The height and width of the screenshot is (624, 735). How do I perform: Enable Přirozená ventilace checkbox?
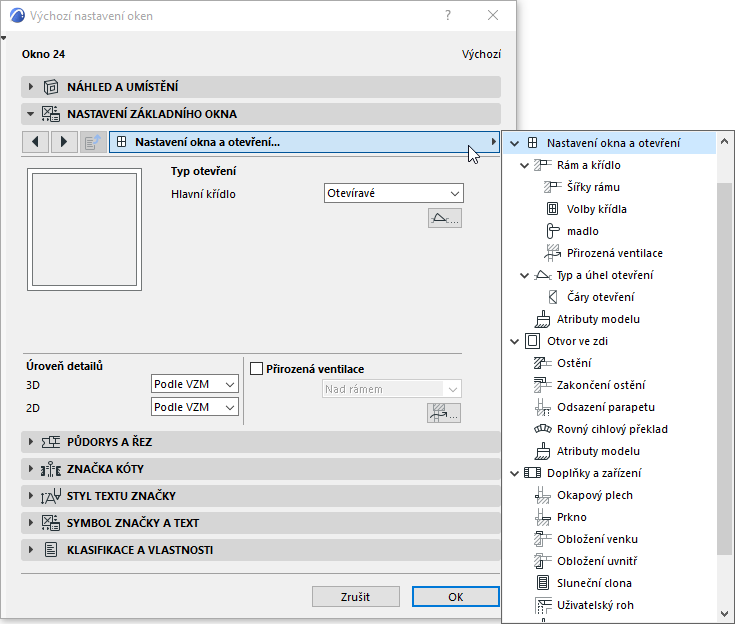click(x=256, y=368)
